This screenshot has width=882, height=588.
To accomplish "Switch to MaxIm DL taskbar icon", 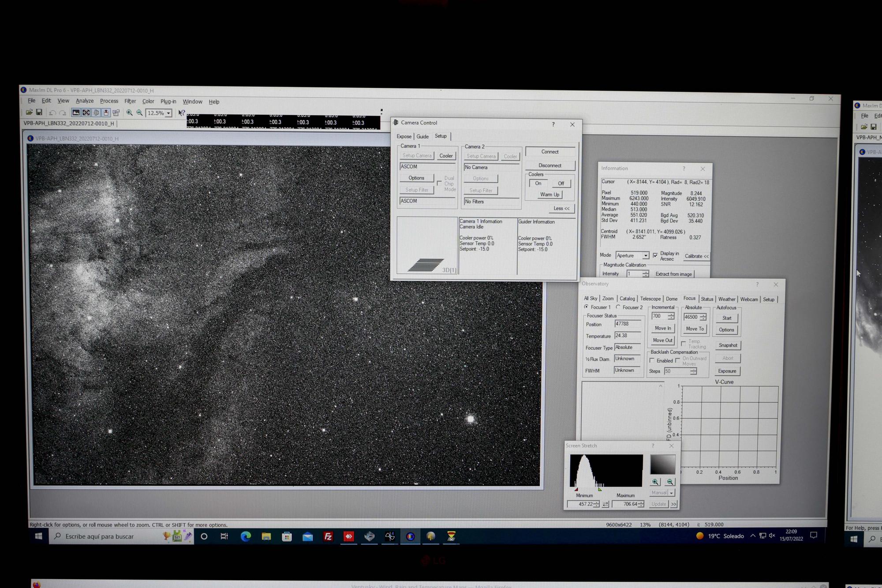I will point(411,536).
